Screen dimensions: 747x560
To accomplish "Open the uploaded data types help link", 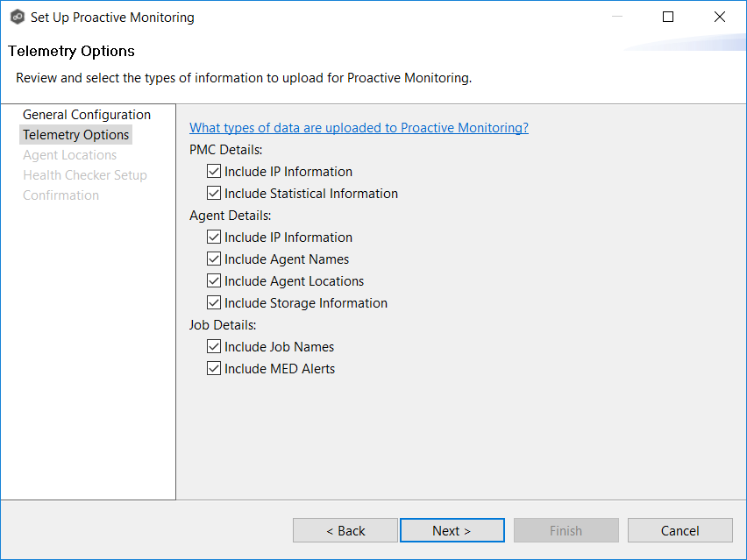I will 359,128.
